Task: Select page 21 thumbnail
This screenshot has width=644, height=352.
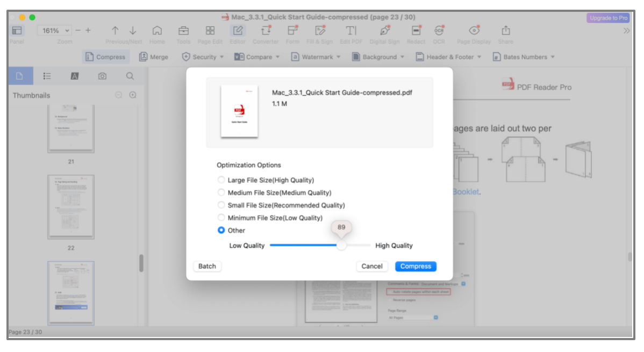Action: [70, 128]
